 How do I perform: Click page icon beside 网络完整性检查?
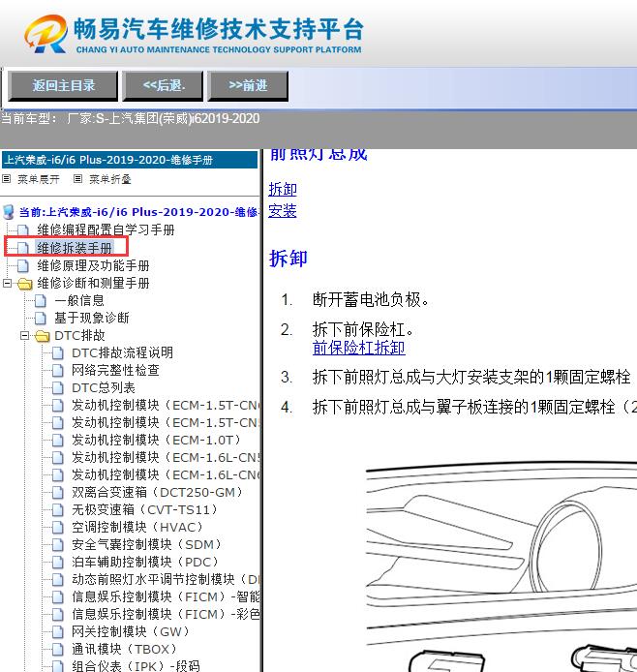pyautogui.click(x=58, y=371)
